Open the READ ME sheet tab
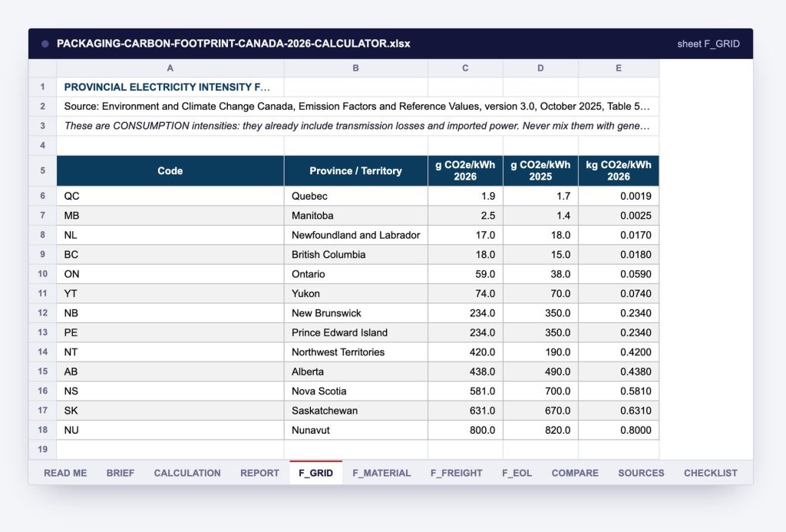This screenshot has width=786, height=532. point(65,473)
